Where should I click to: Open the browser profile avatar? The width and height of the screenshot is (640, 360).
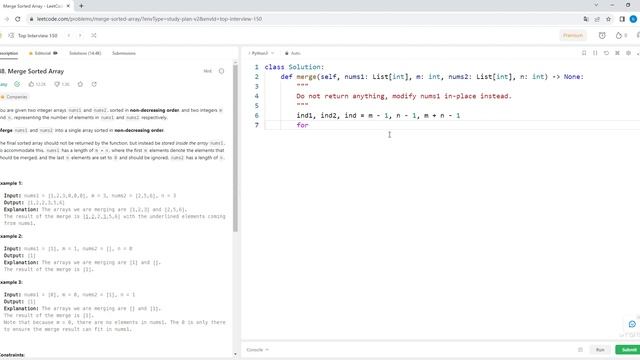click(x=633, y=19)
